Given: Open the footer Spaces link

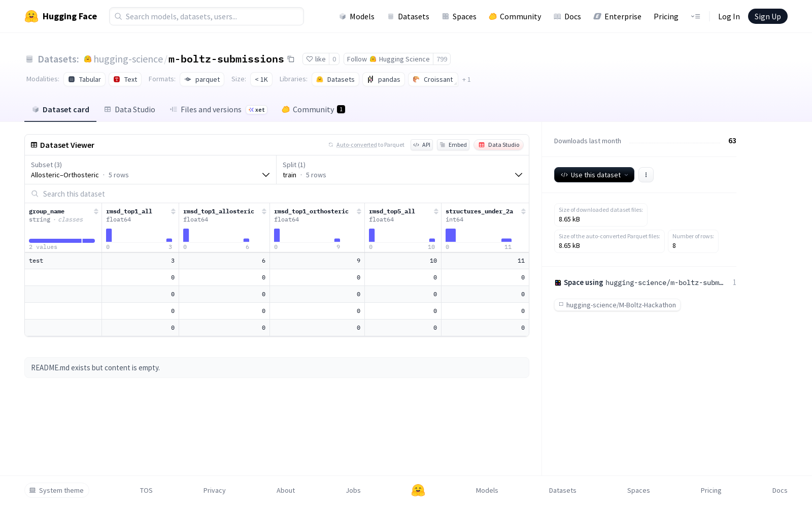Looking at the screenshot, I should tap(638, 490).
